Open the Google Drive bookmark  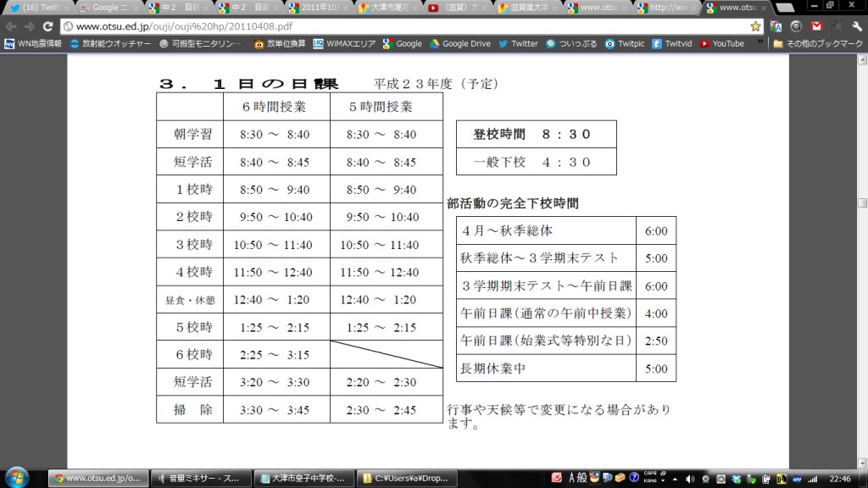click(x=459, y=43)
